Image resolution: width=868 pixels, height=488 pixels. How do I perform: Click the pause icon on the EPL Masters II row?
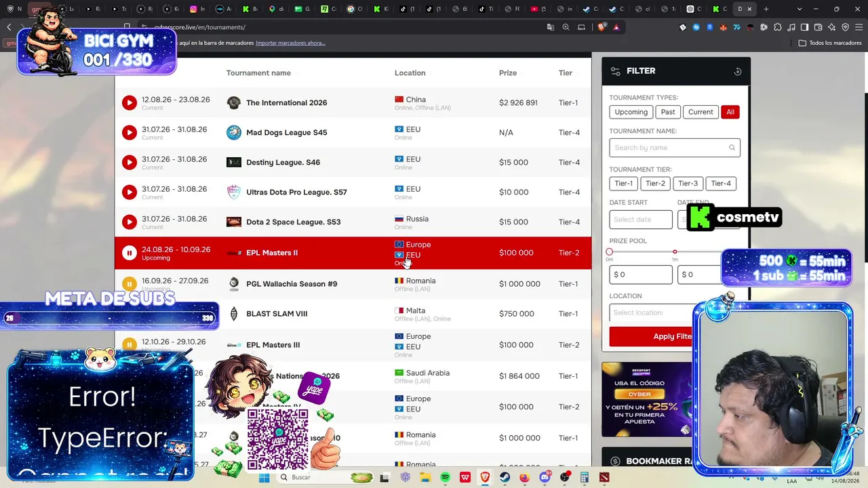point(130,253)
